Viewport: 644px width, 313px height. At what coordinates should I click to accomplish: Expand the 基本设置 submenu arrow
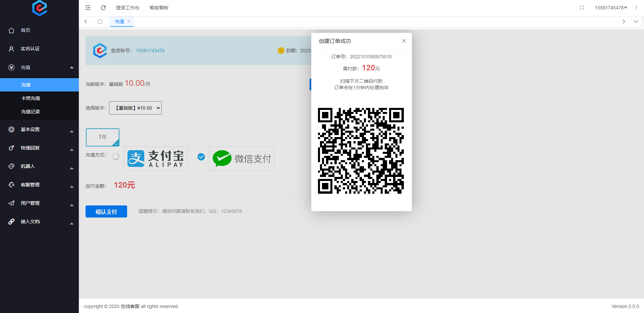coord(72,131)
